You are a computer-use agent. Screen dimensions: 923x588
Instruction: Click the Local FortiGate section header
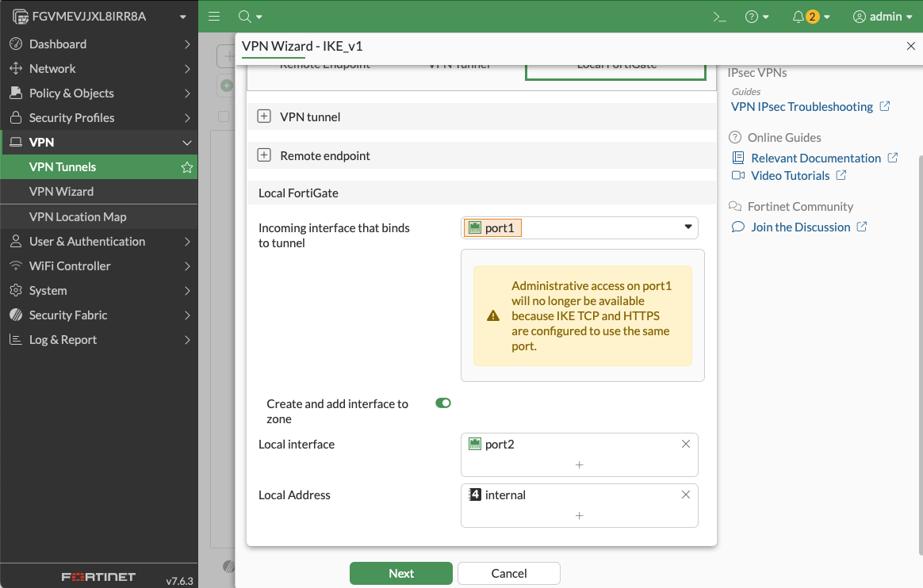[481, 193]
